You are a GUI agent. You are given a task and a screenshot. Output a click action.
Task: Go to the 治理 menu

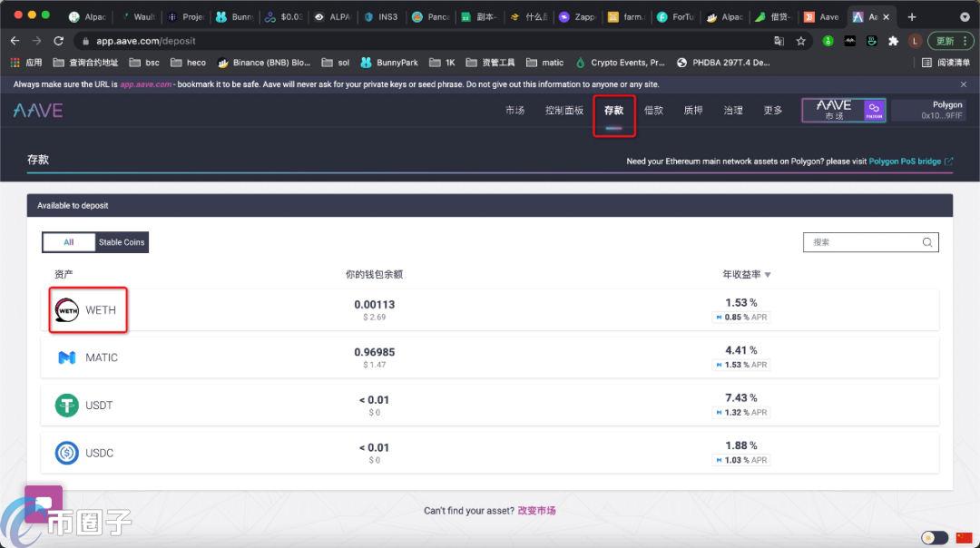(733, 111)
